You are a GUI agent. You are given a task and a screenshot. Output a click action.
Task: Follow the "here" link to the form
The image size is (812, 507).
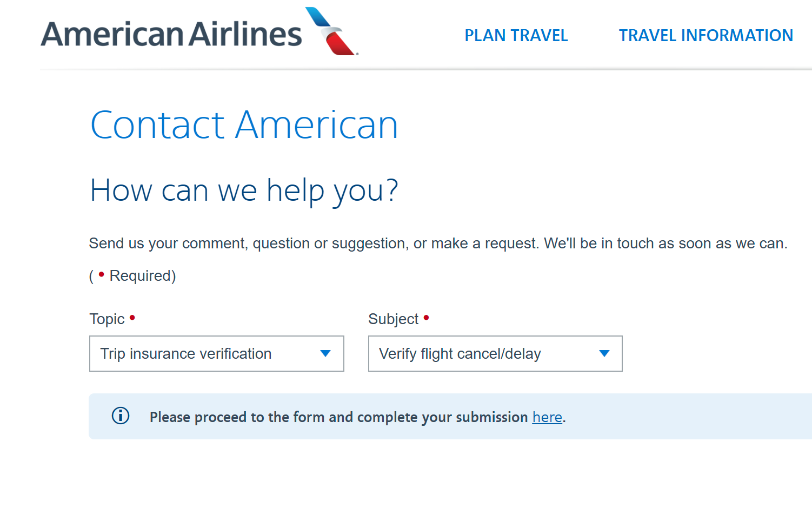547,417
